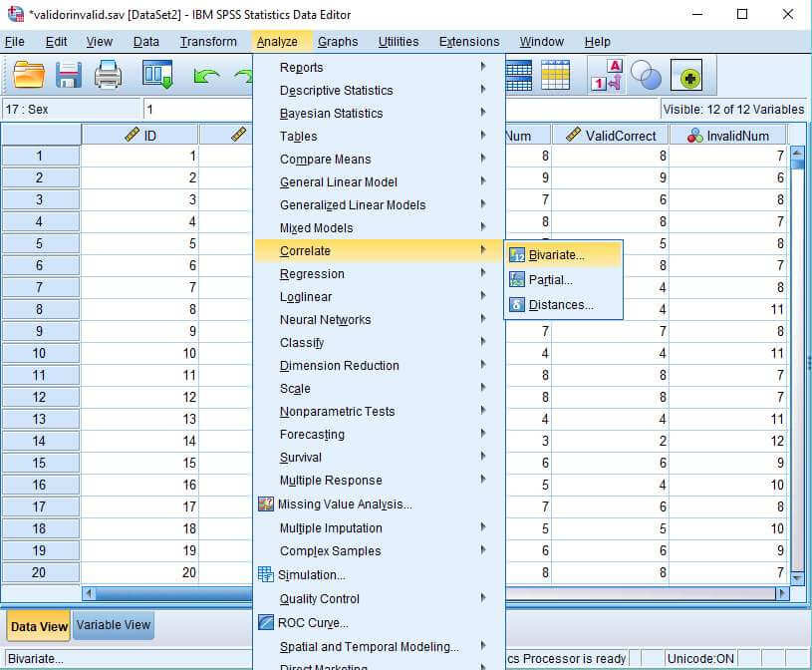Screen dimensions: 812x670
Task: Open the Graphs menu
Action: [338, 42]
